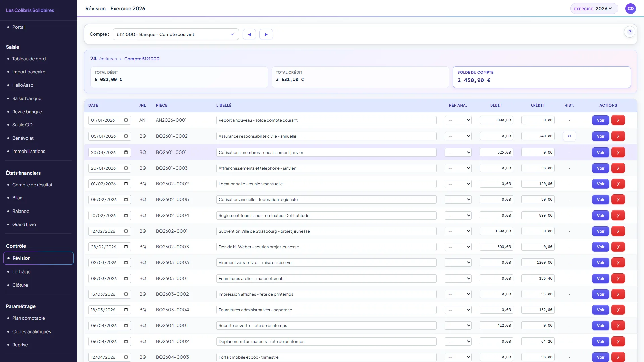View entry BQ2603-0001 with Voir
This screenshot has width=644, height=362.
600,278
